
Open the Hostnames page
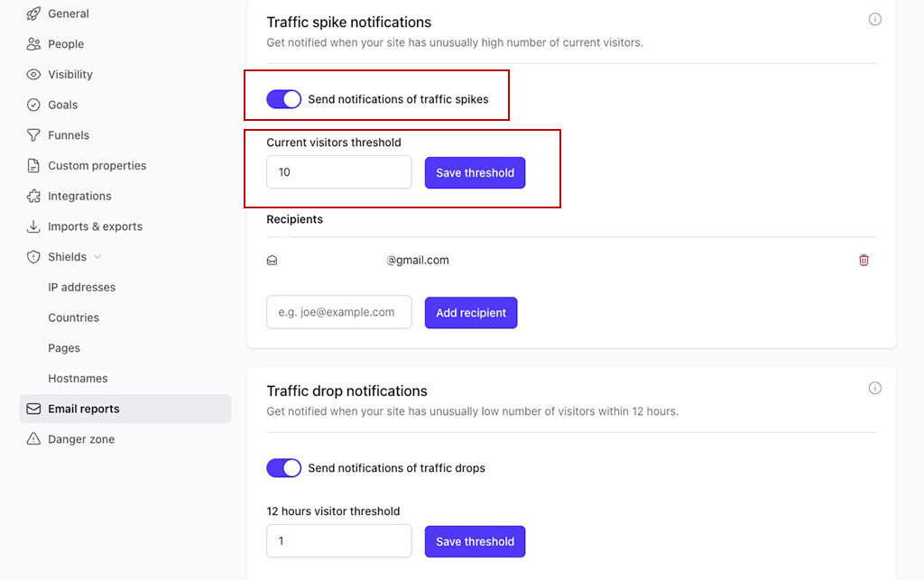coord(78,378)
